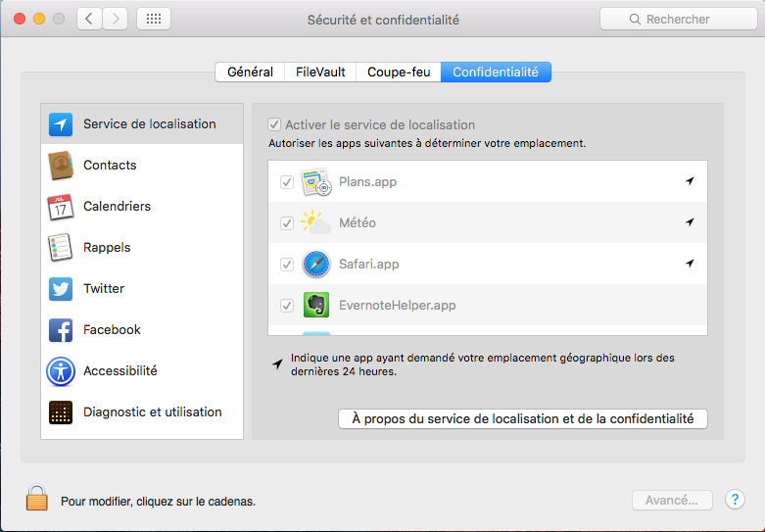765x532 pixels.
Task: Select the Rappels icon in sidebar
Action: (x=61, y=248)
